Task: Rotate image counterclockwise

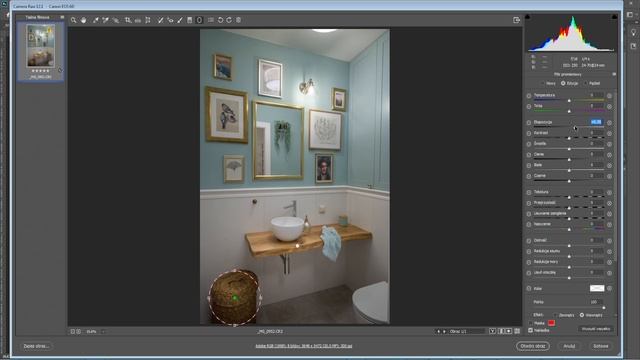Action: 220,20
